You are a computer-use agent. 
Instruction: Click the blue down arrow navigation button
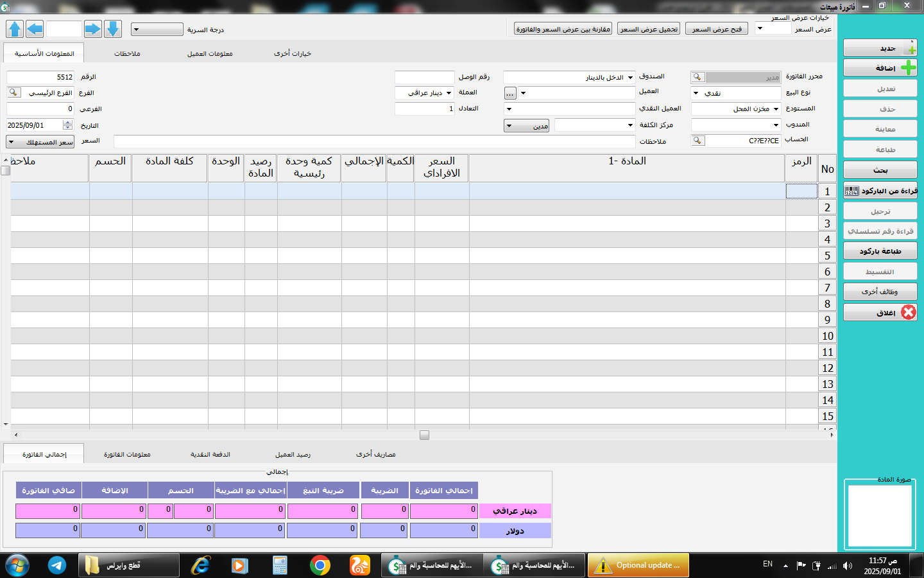tap(113, 29)
